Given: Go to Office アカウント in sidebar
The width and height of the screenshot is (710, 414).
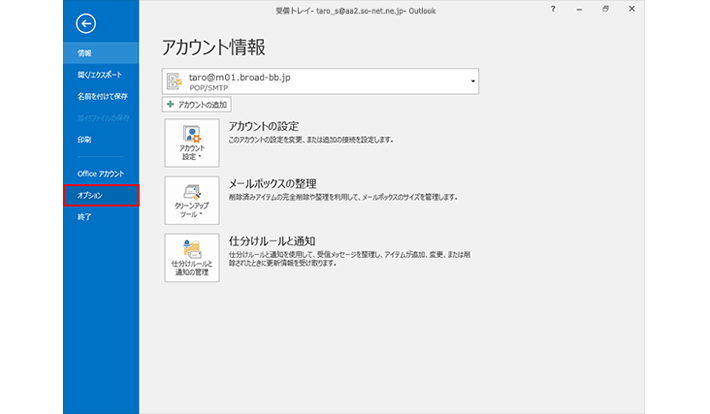Looking at the screenshot, I should click(101, 173).
